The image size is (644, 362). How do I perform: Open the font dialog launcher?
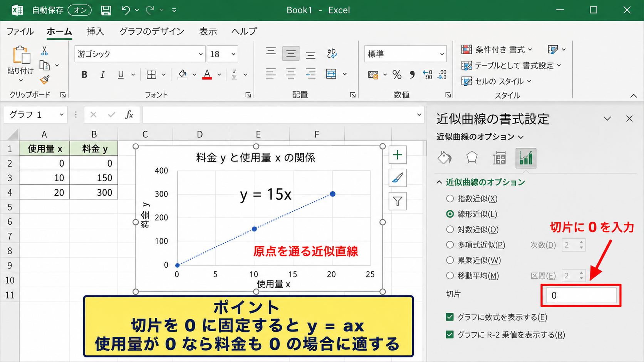pos(248,95)
